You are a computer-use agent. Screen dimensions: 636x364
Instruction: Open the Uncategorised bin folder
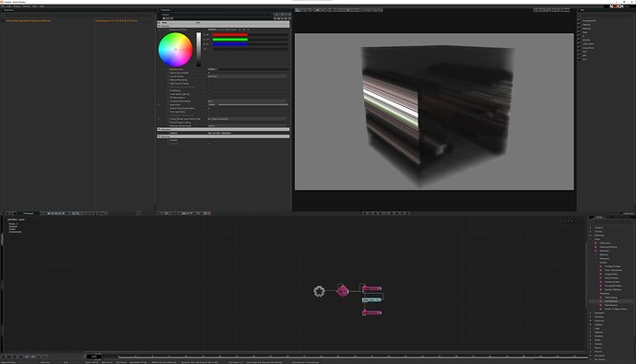pos(589,20)
